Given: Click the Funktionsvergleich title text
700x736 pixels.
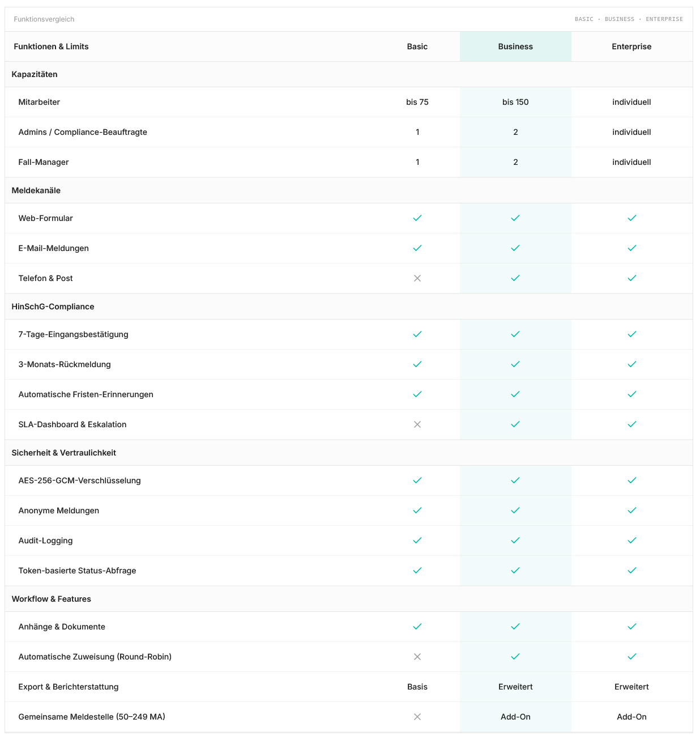Looking at the screenshot, I should point(44,19).
